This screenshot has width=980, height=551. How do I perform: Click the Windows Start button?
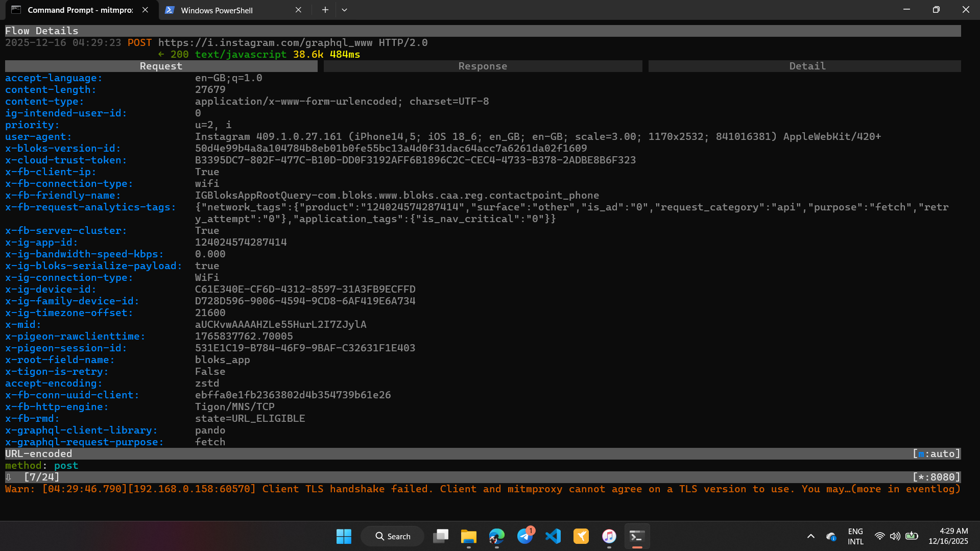coord(344,536)
